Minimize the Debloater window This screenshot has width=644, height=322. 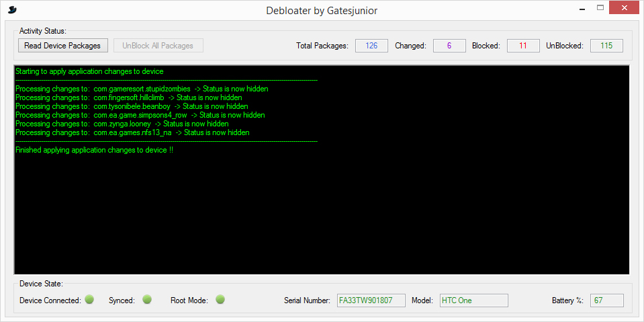[582, 9]
